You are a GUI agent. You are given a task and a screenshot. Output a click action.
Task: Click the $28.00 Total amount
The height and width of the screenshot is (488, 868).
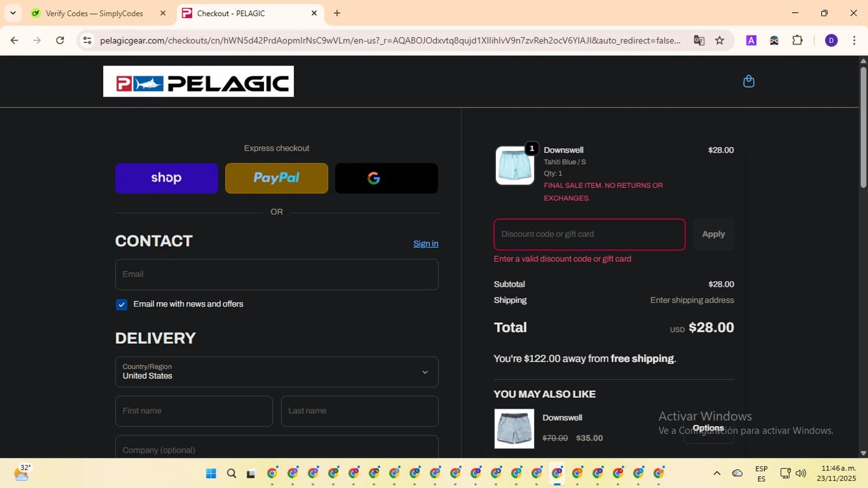tap(711, 328)
